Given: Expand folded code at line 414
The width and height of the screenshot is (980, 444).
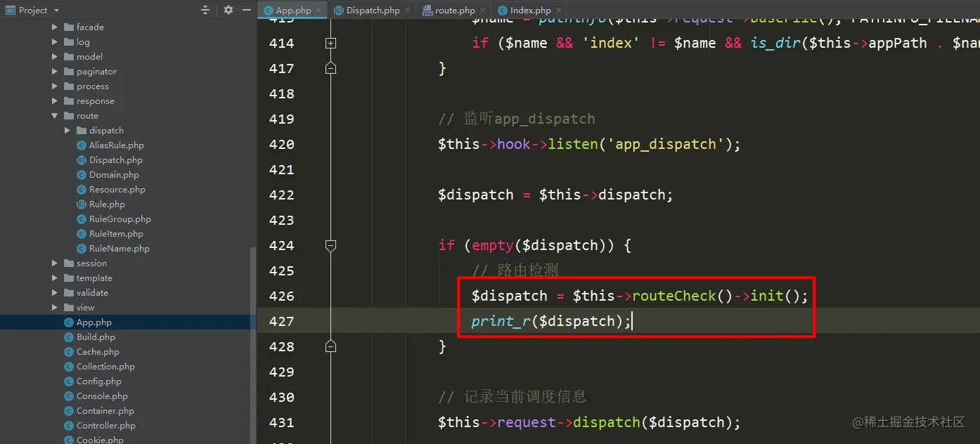Looking at the screenshot, I should pyautogui.click(x=331, y=44).
